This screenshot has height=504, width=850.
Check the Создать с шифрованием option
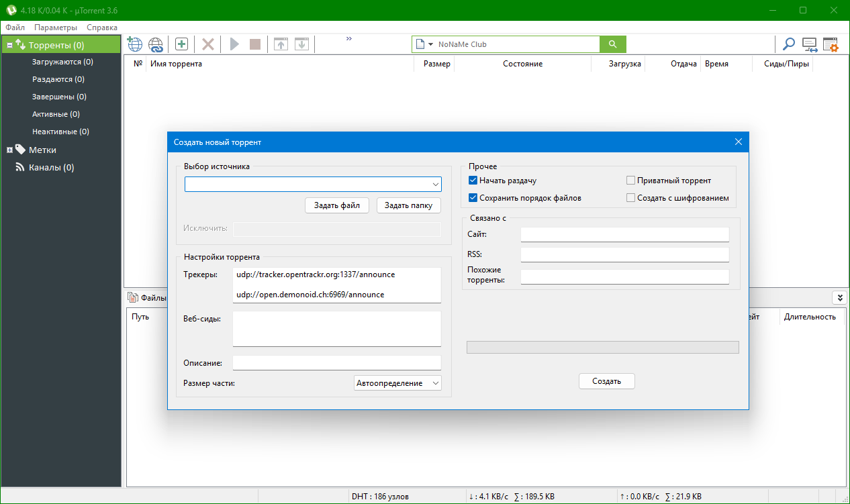click(x=630, y=198)
